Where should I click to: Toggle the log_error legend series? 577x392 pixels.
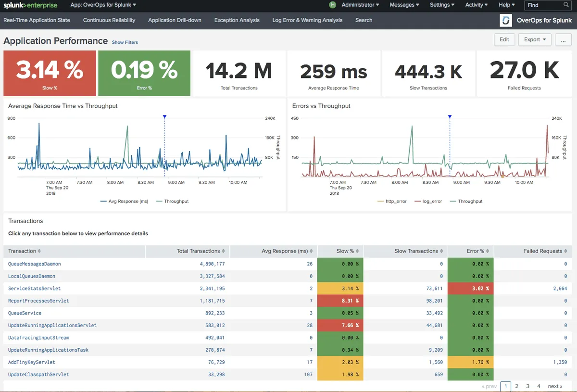[x=432, y=201]
